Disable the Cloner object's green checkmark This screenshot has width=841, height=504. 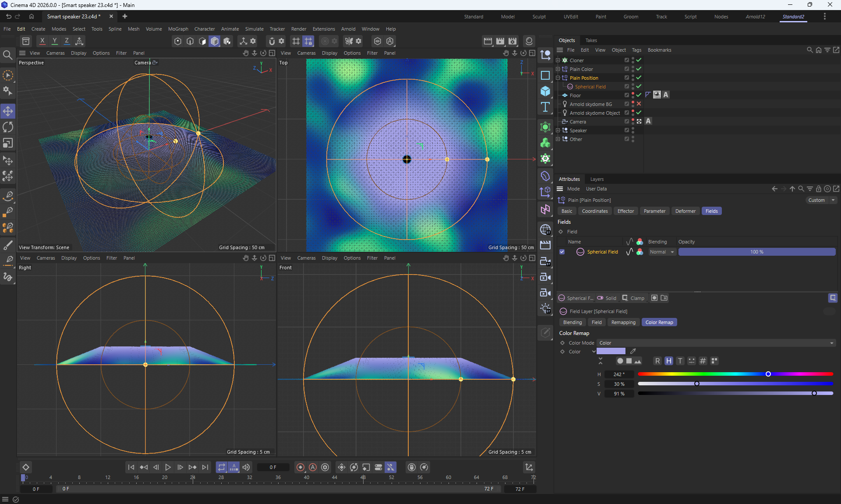point(639,60)
